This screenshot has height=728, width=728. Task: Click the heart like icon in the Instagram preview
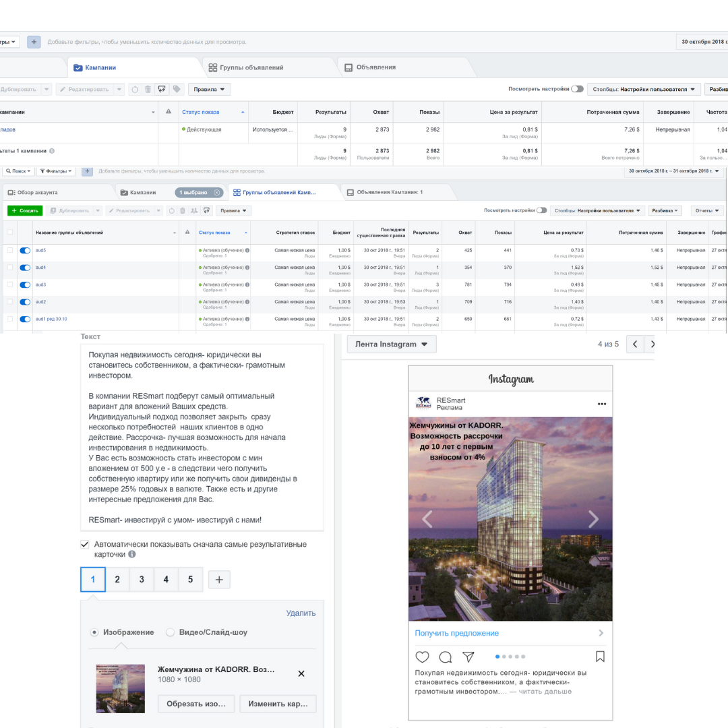click(x=422, y=657)
